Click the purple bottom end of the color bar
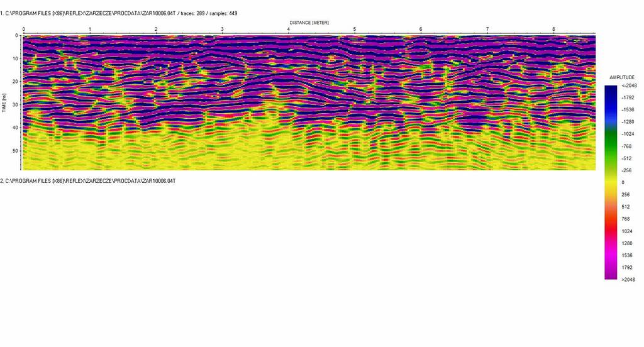The height and width of the screenshot is (347, 644). point(611,275)
